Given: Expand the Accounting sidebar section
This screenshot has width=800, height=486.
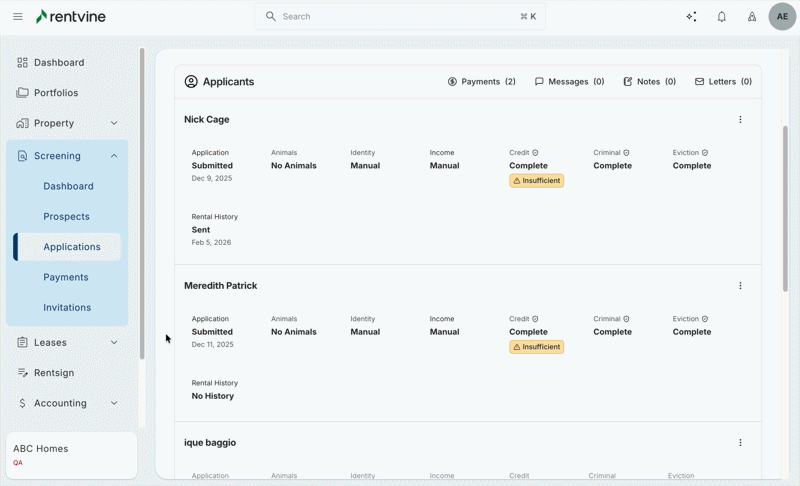Looking at the screenshot, I should (114, 404).
